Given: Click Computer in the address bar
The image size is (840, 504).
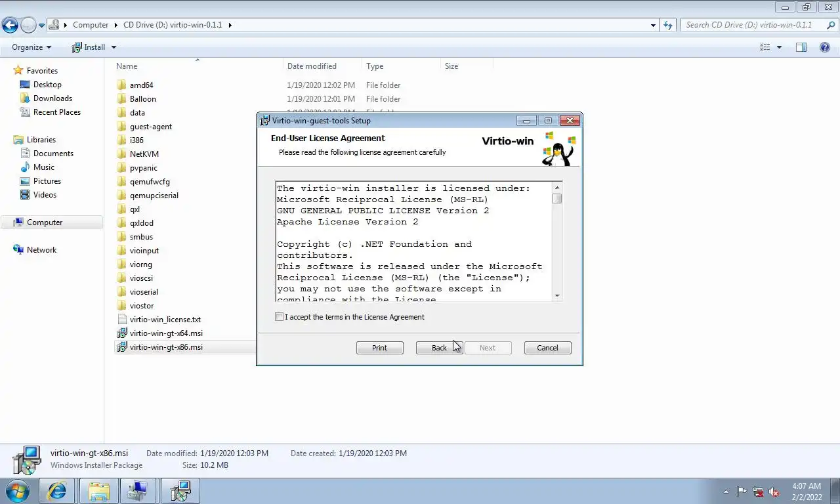Looking at the screenshot, I should click(x=91, y=25).
